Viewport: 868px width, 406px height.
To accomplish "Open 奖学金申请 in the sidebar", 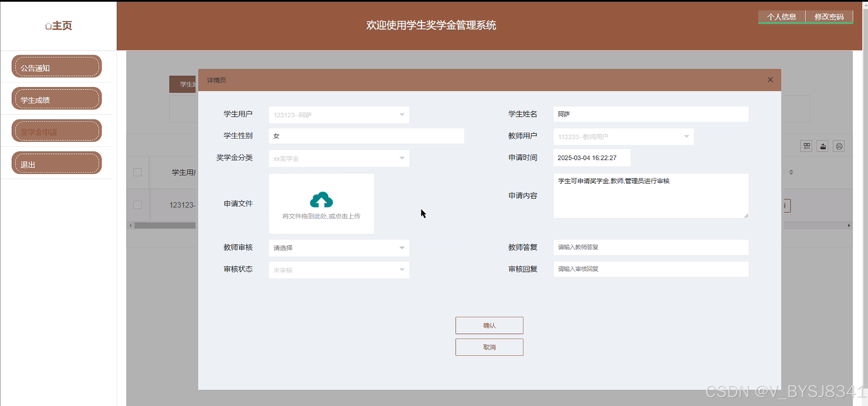I will coord(57,130).
